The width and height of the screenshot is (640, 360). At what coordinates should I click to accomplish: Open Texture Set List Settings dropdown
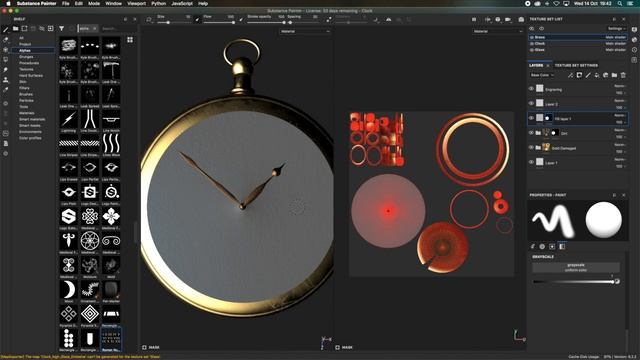point(616,29)
